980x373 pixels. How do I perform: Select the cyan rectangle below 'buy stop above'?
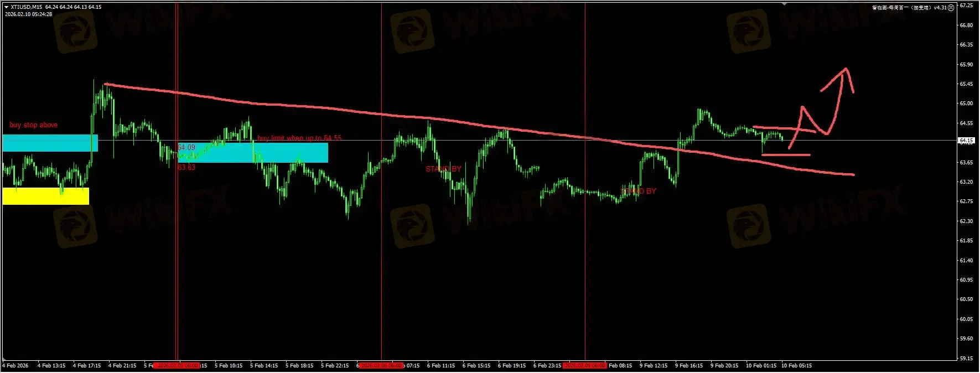coord(50,143)
